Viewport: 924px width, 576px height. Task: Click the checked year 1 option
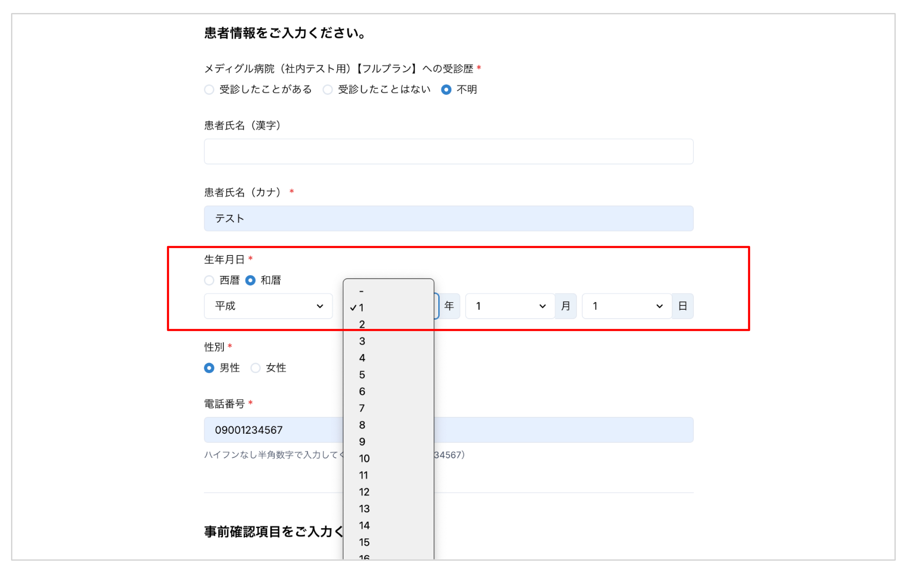pos(362,308)
